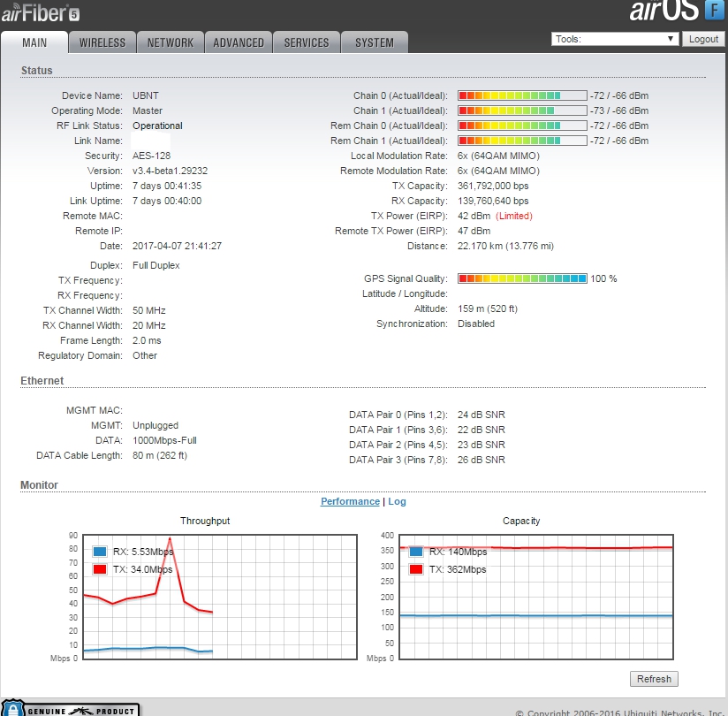Click the blue RX throughput legend swatch
This screenshot has width=728, height=716.
click(x=100, y=552)
